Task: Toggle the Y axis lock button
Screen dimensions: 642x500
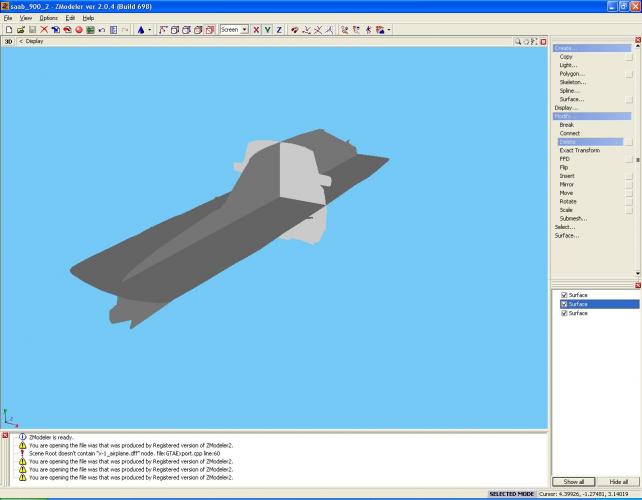Action: point(267,30)
